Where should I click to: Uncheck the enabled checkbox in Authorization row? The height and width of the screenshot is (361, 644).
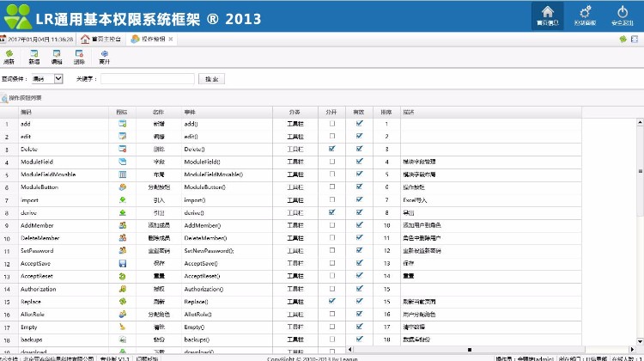click(360, 289)
